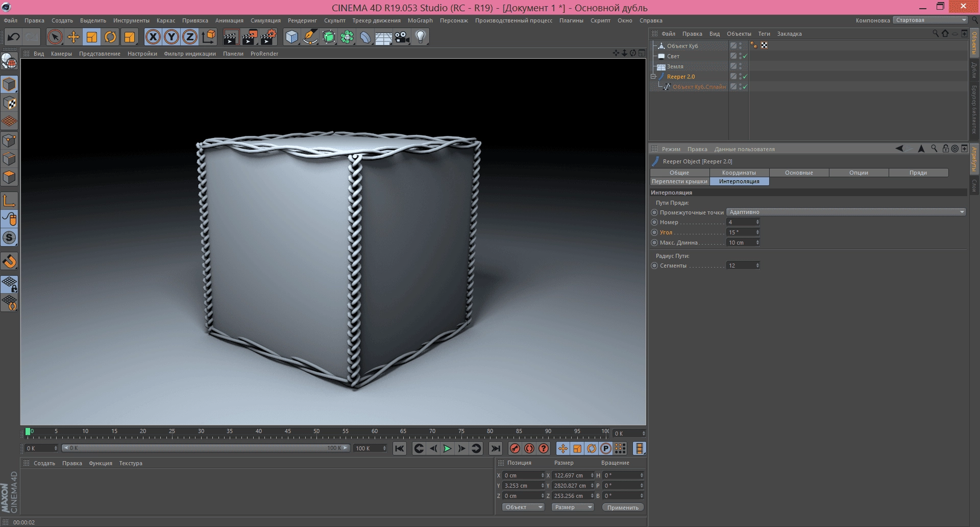Select the Свет object in tree
980x527 pixels.
click(x=673, y=56)
